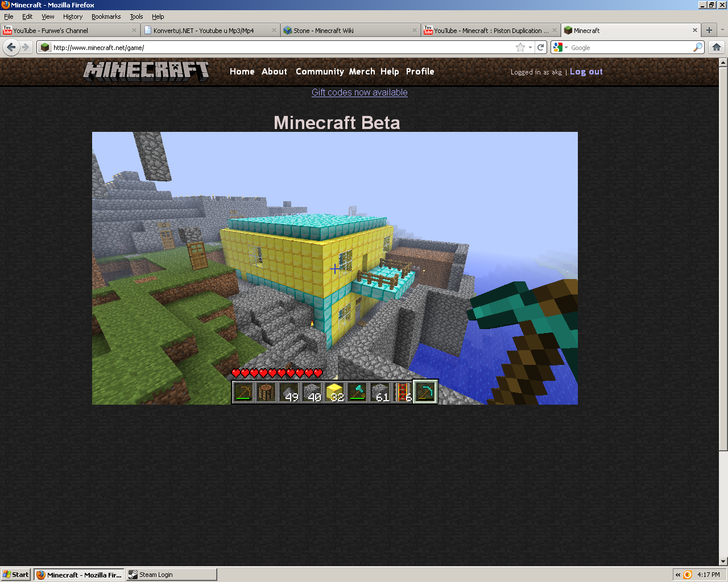The width and height of the screenshot is (728, 582).
Task: Switch to the Stone - Minecraft Wiki tab
Action: (x=350, y=30)
